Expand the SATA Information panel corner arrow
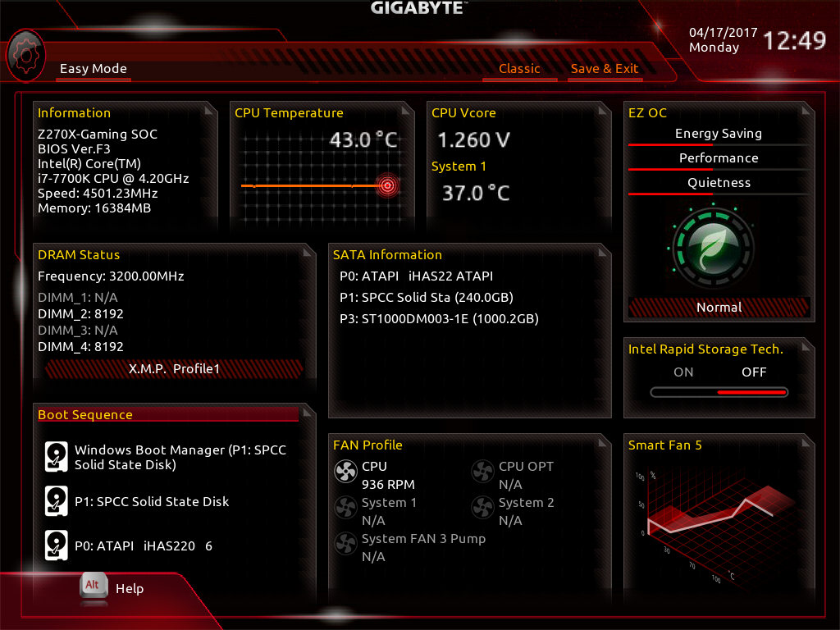Screen dimensions: 840x630 pyautogui.click(x=603, y=252)
